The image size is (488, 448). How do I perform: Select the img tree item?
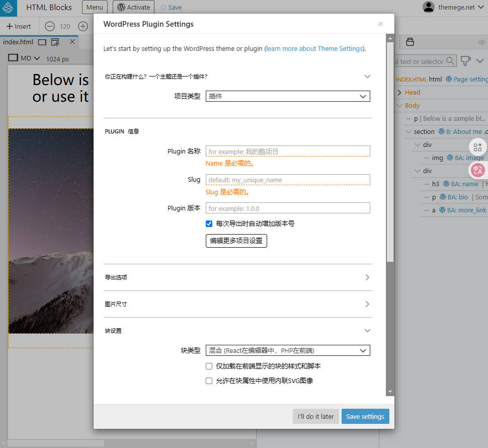pyautogui.click(x=437, y=158)
